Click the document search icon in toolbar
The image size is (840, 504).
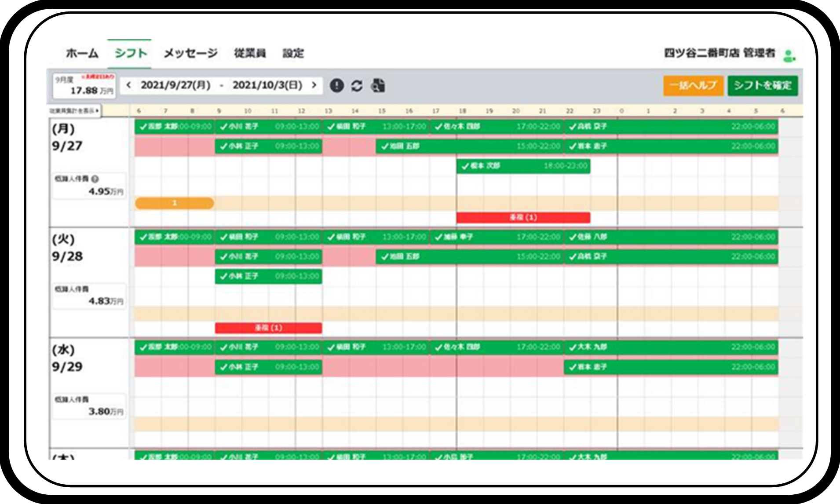click(x=378, y=85)
